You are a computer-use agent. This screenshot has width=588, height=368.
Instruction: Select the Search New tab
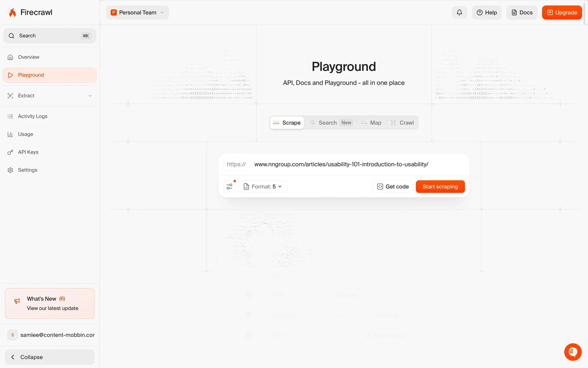point(331,123)
